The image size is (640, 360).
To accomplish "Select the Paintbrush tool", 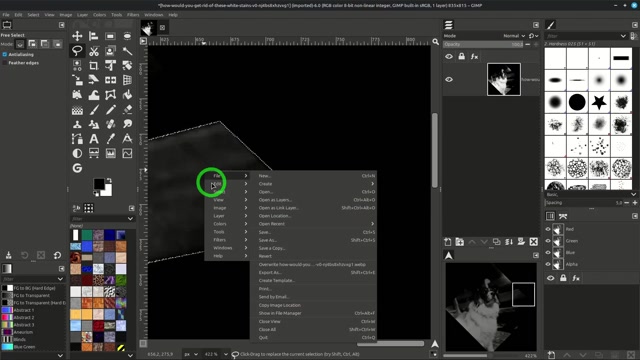I will coord(93,109).
